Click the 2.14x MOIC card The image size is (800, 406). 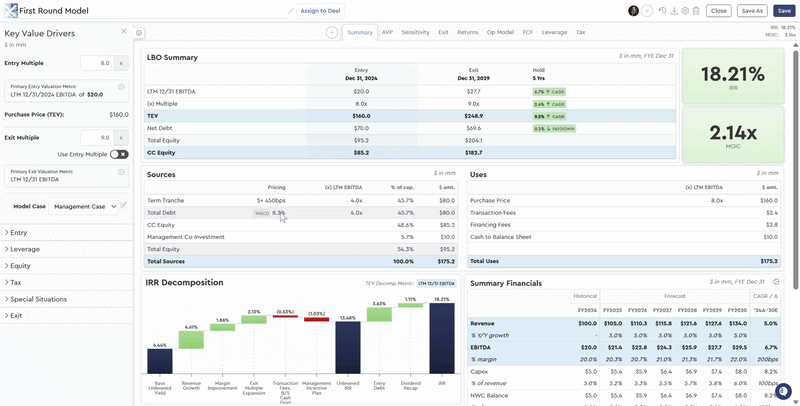click(x=733, y=135)
